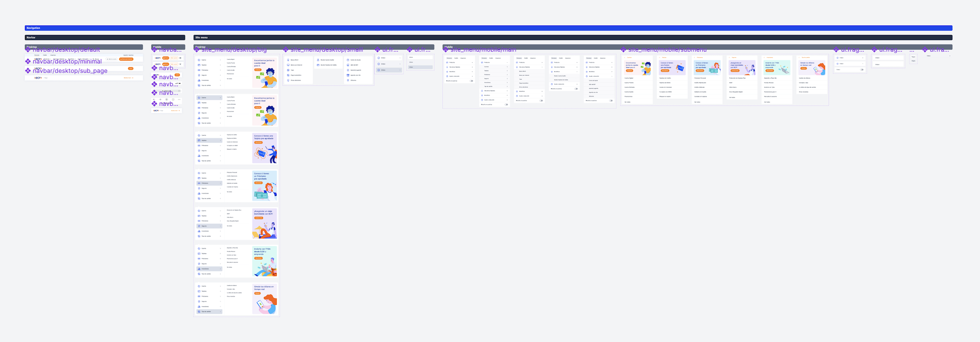Select the Site menu section header bar
The width and height of the screenshot is (980, 342).
[x=573, y=37]
